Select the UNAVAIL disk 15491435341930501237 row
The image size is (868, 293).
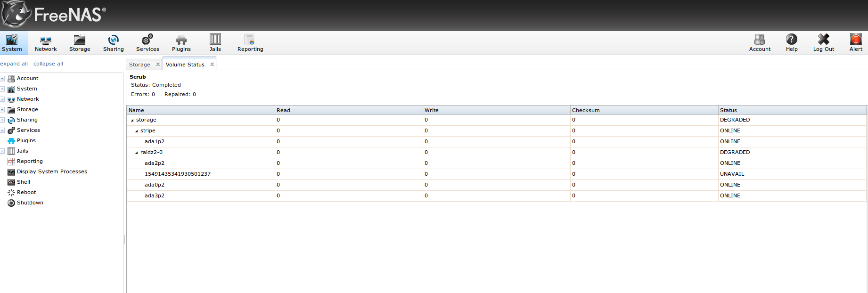pos(178,174)
